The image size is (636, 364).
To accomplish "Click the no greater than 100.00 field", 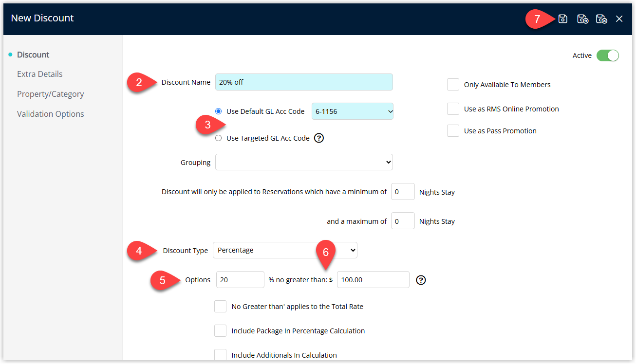I will (x=373, y=279).
